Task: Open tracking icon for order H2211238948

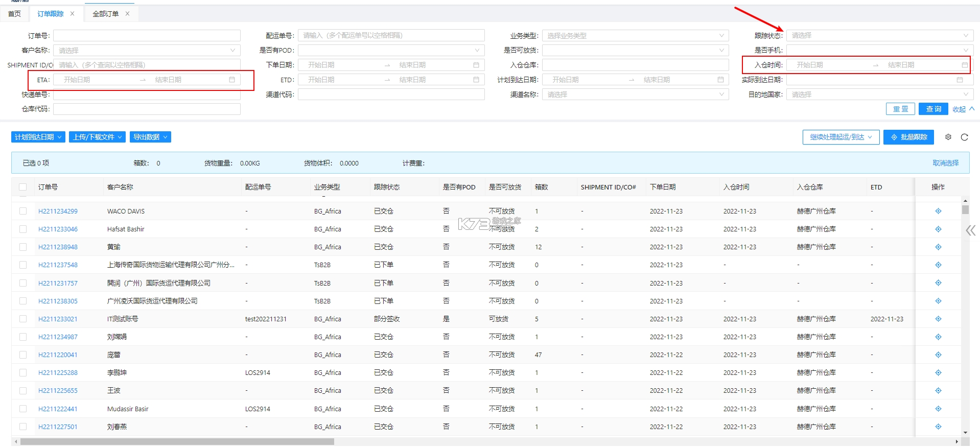Action: (938, 247)
